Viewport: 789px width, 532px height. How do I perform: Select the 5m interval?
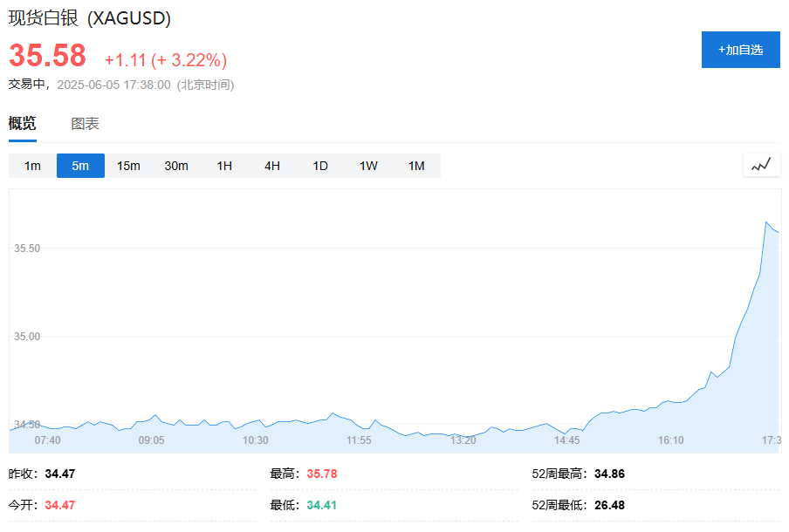(80, 166)
